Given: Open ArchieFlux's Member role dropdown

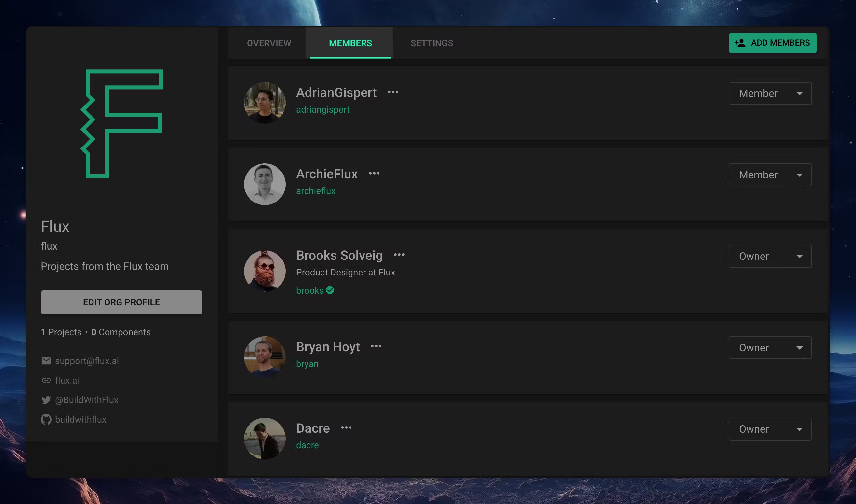Looking at the screenshot, I should point(770,175).
